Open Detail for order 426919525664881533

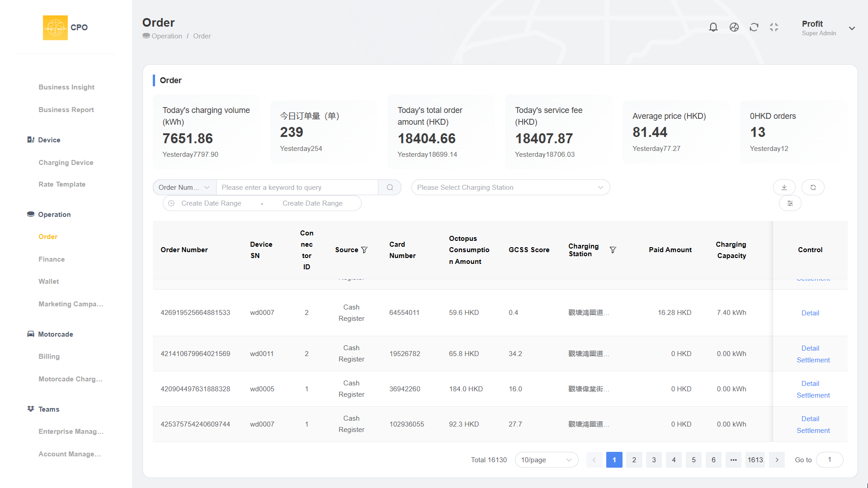(810, 313)
